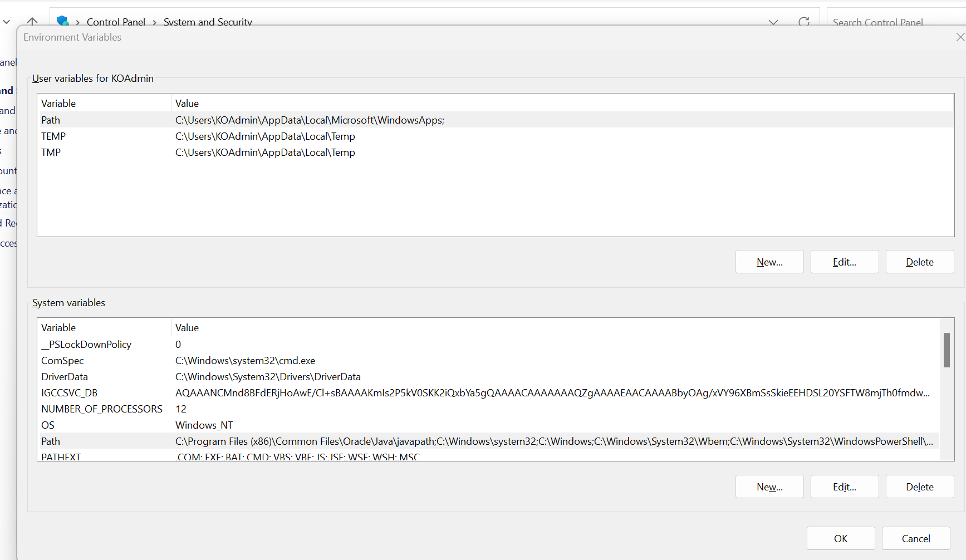The image size is (966, 560).
Task: Click New under System variables
Action: (769, 487)
